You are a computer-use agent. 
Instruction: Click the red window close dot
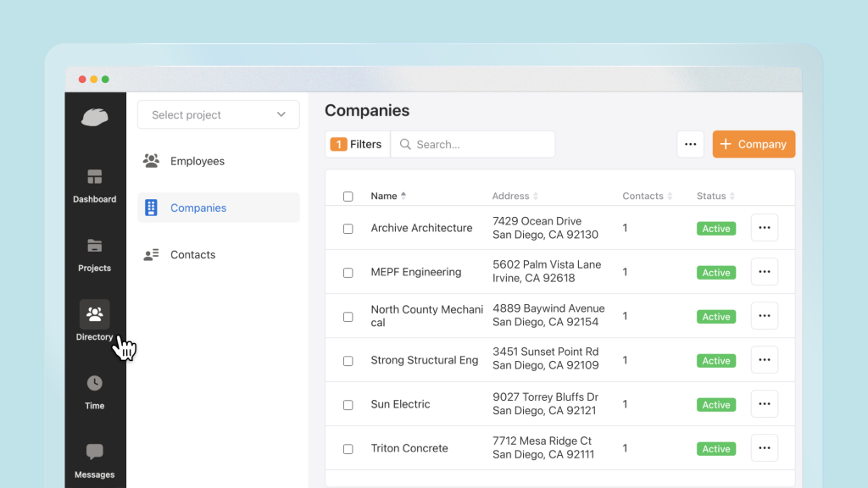coord(82,80)
